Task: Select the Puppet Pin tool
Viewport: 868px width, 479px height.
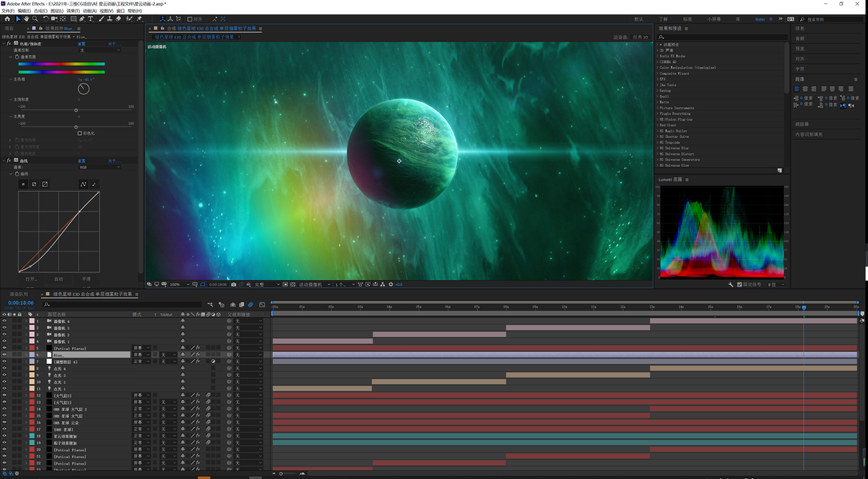Action: pos(139,19)
